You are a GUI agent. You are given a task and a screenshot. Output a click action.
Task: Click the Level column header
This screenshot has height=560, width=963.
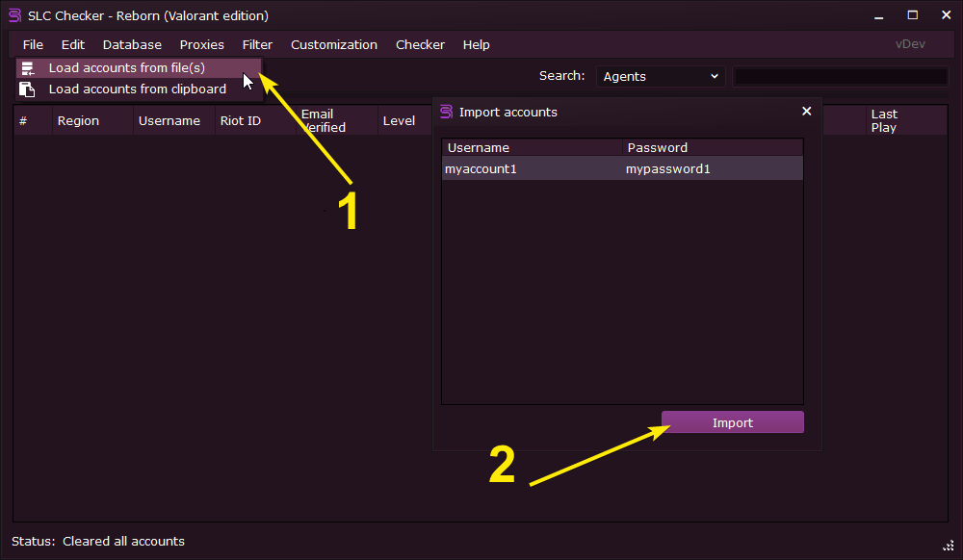tap(405, 121)
